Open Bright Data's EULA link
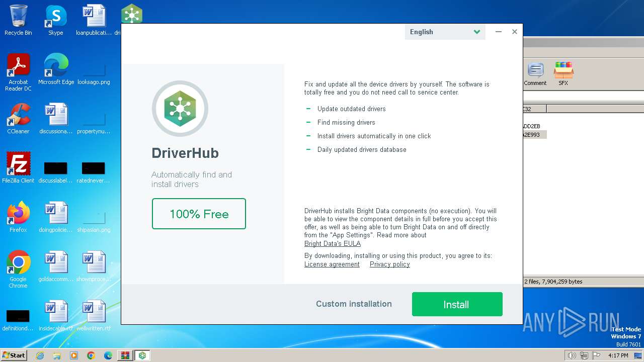The image size is (644, 362). click(x=333, y=243)
